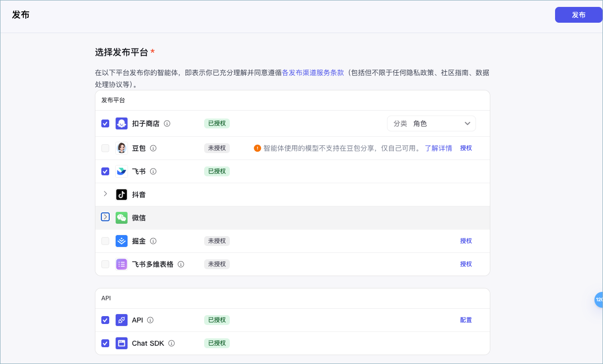Click the top-right 发布 button

coord(578,15)
